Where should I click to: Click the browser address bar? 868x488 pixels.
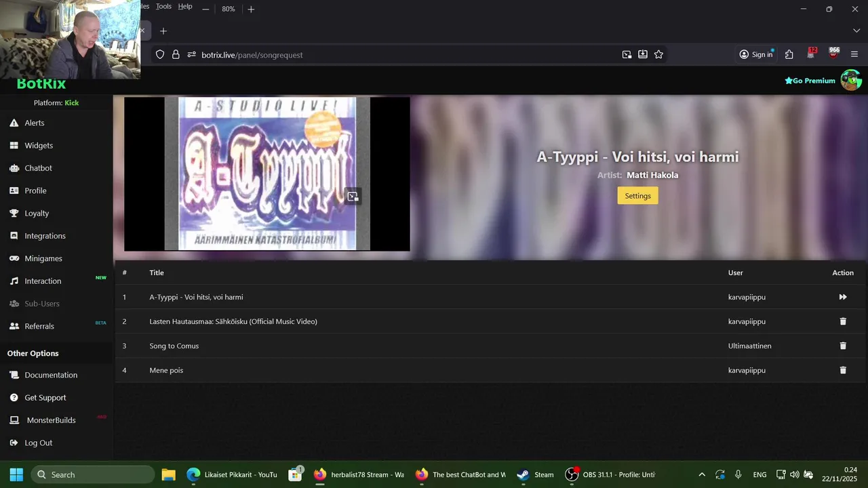pyautogui.click(x=407, y=55)
